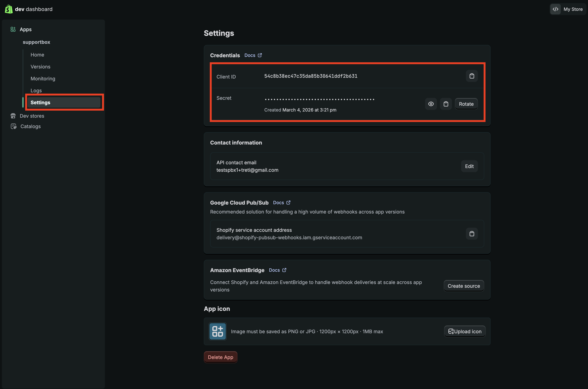Copy the Client ID to clipboard
The width and height of the screenshot is (588, 389).
coord(472,76)
